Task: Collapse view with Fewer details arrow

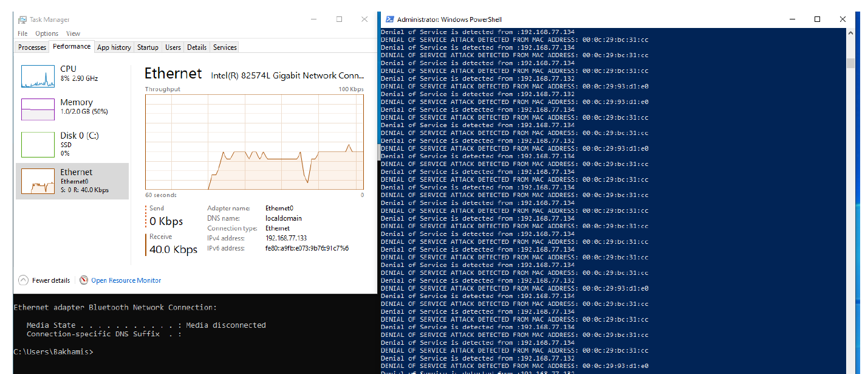Action: tap(23, 280)
